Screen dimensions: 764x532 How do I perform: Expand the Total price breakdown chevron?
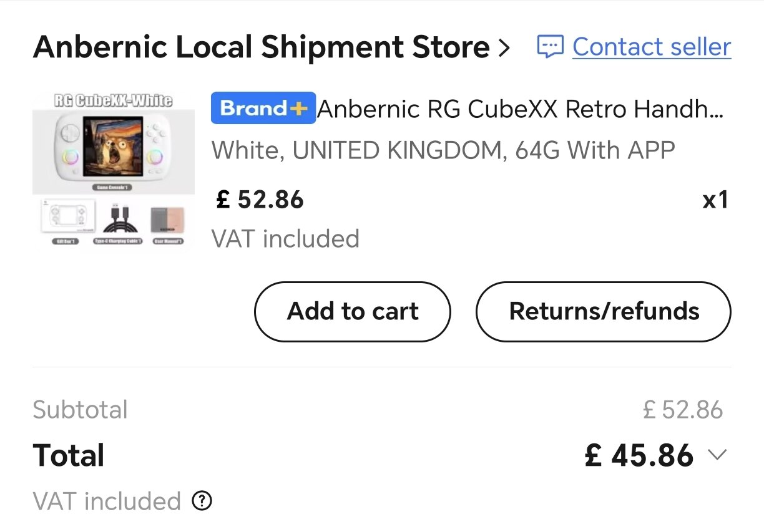point(717,456)
